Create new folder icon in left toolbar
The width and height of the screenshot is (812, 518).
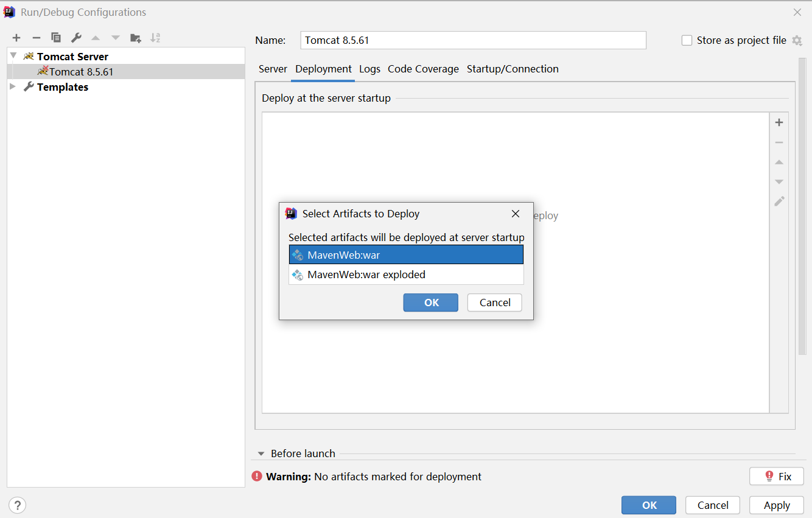(136, 38)
